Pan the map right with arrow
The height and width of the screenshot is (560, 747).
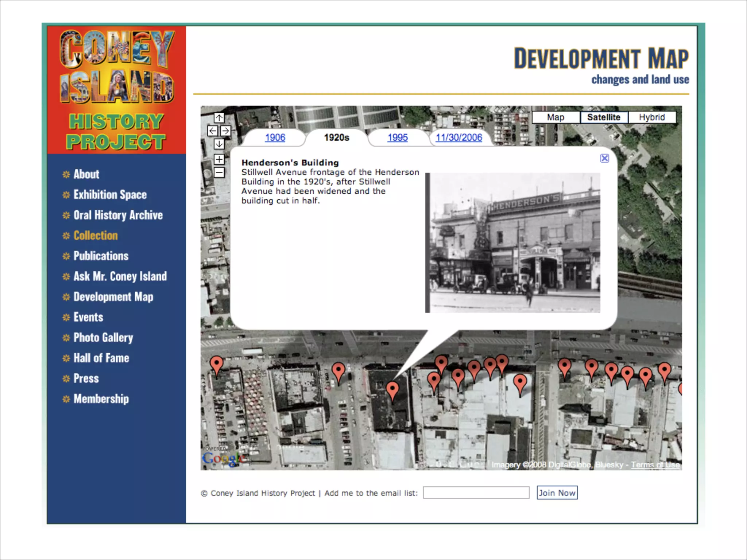tap(226, 131)
